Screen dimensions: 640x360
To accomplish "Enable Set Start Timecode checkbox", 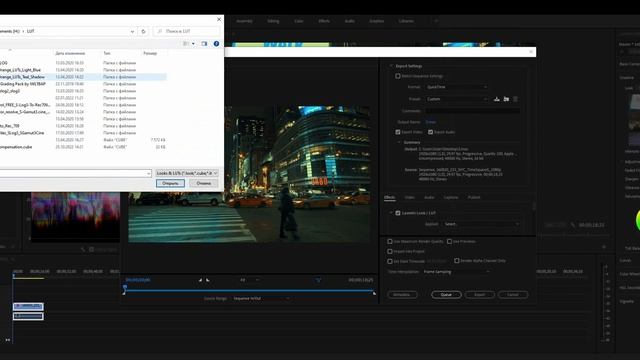I will point(390,261).
